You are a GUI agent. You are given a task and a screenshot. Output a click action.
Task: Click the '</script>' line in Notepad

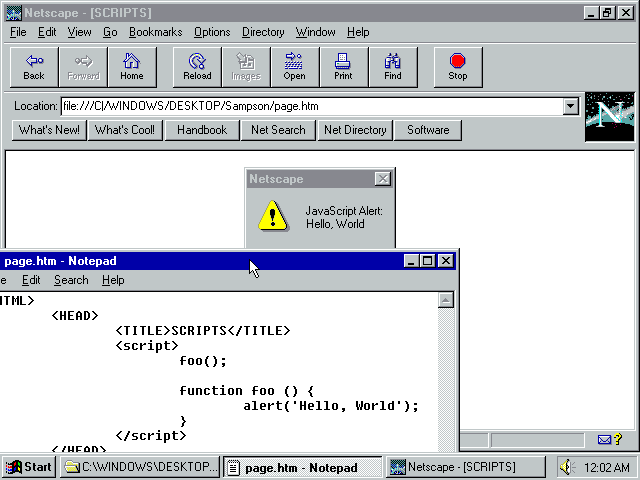(x=151, y=436)
